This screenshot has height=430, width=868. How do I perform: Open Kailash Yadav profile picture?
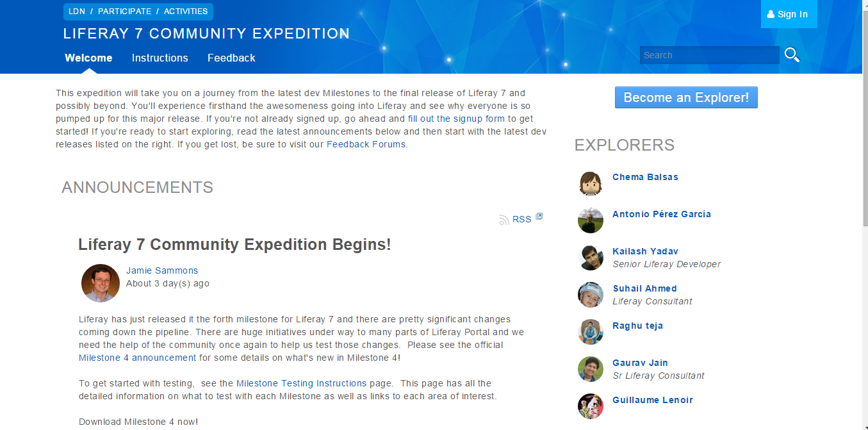(x=591, y=258)
